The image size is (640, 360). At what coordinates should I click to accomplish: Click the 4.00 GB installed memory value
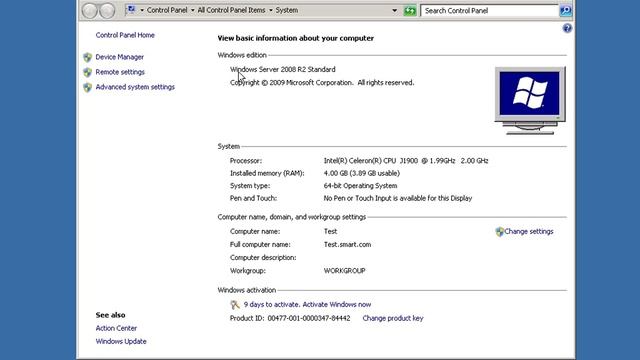click(362, 173)
